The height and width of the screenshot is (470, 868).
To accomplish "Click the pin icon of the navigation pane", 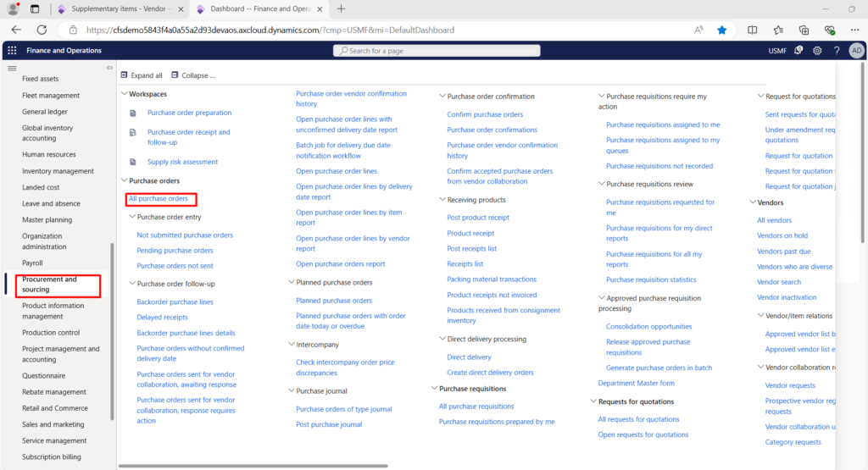I will click(x=109, y=68).
